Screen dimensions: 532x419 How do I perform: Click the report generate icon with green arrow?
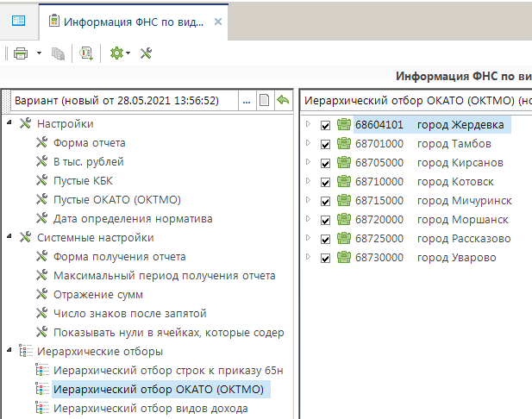point(86,53)
